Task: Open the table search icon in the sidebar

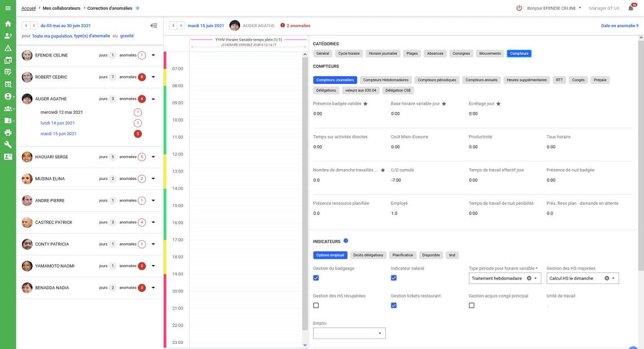Action: pos(8,84)
